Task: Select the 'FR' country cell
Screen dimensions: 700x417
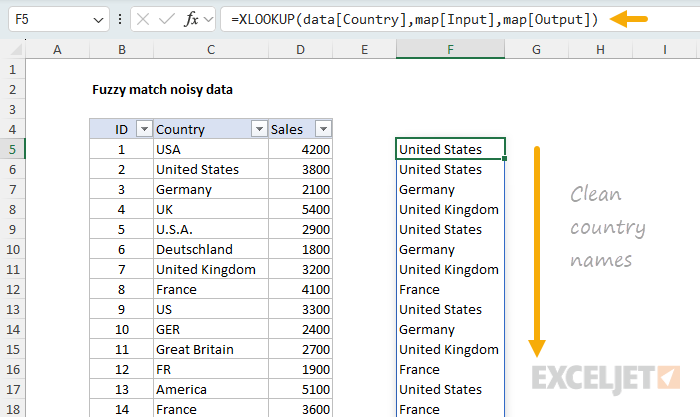Action: (x=211, y=369)
